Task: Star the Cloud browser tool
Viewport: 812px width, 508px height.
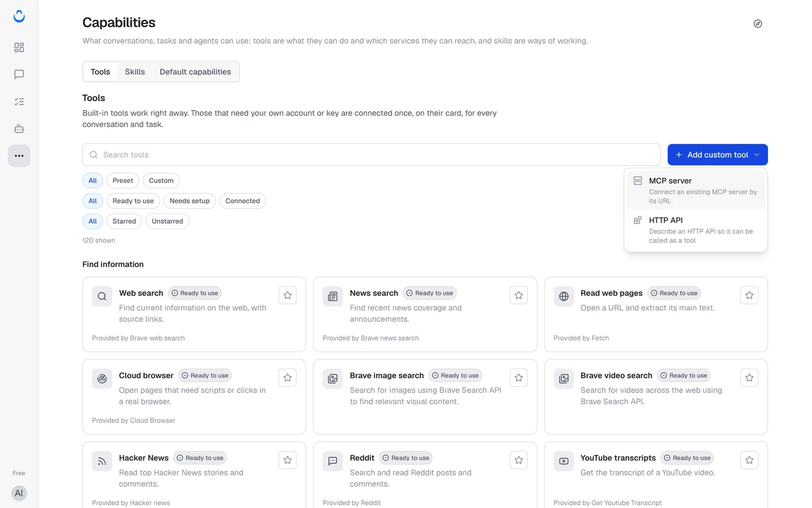Action: (288, 378)
